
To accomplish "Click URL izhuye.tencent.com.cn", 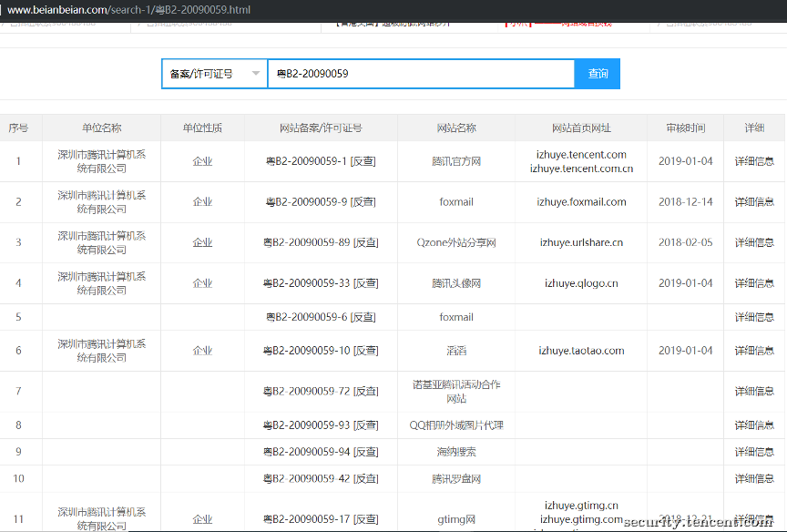I will point(581,169).
